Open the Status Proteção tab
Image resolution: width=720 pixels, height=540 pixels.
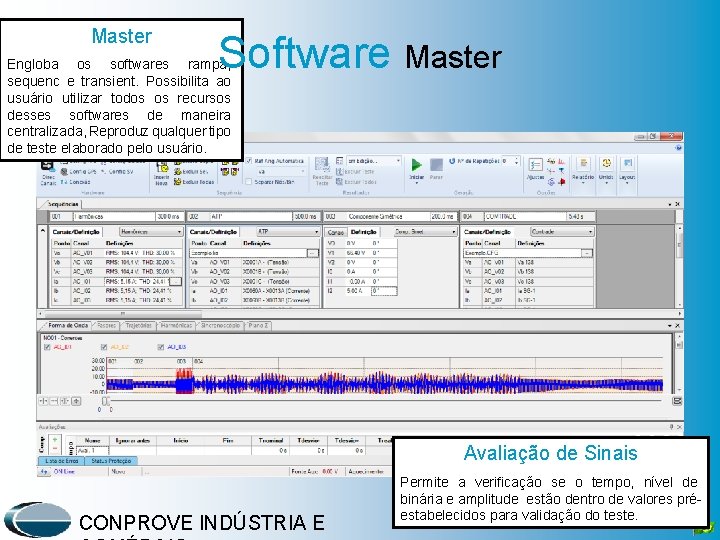pyautogui.click(x=111, y=461)
